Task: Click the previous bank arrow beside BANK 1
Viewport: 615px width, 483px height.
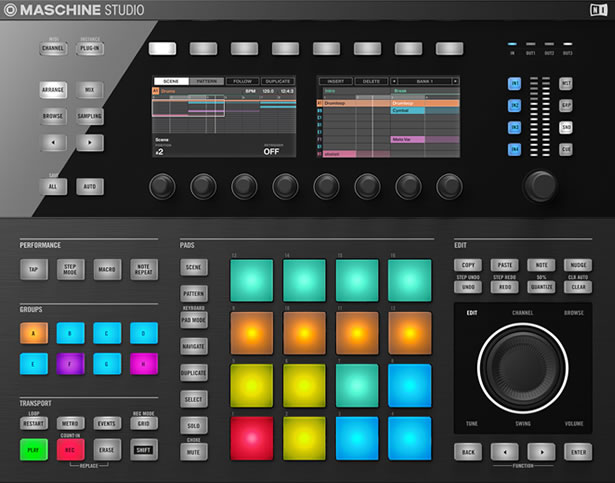Action: tap(394, 81)
